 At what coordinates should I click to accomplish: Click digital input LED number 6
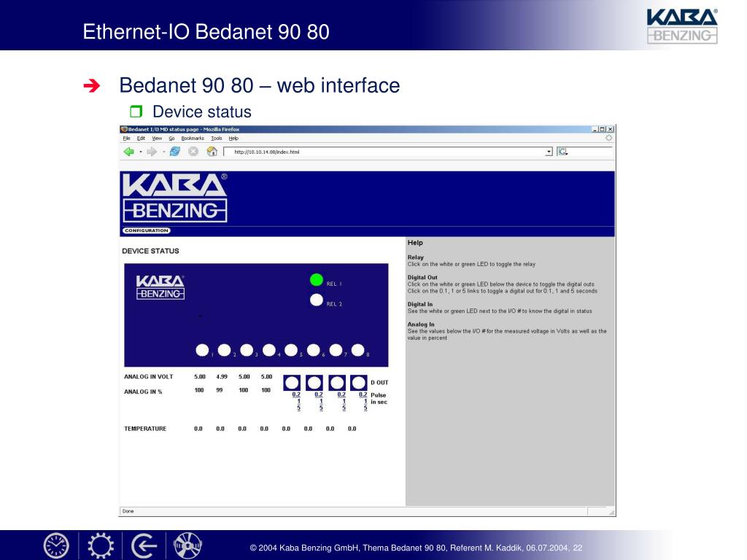(314, 350)
